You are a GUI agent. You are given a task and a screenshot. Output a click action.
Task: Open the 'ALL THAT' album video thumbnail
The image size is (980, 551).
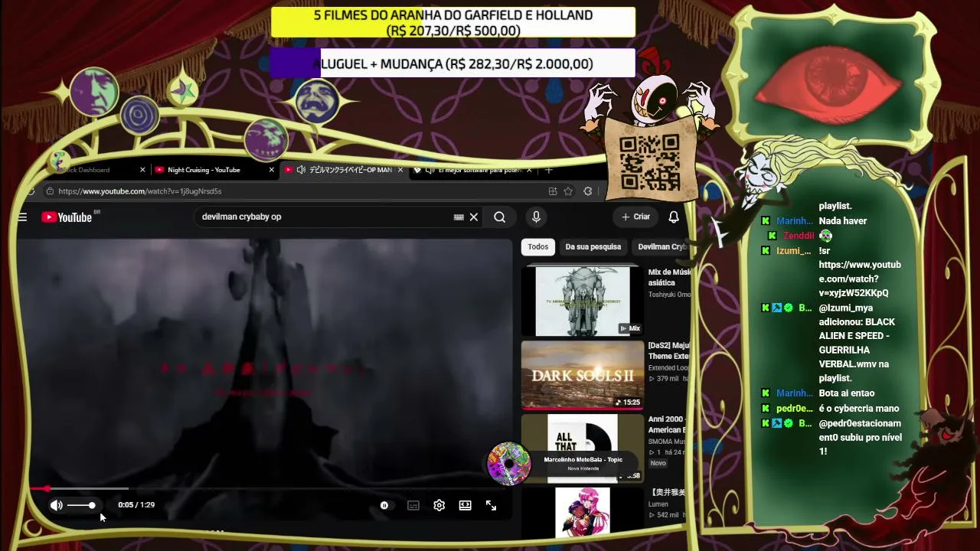583,448
